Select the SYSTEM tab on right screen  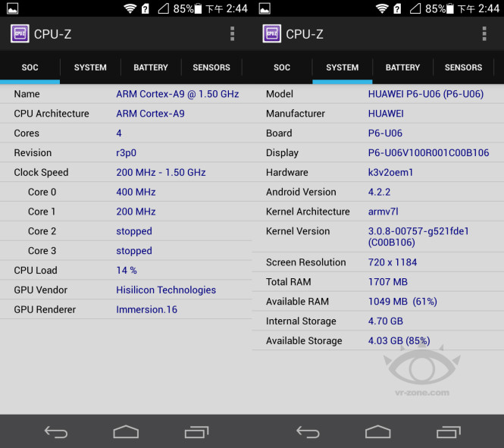343,67
